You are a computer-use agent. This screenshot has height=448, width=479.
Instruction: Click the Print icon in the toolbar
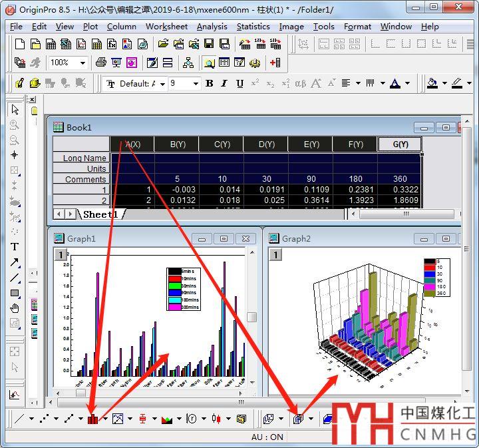101,63
